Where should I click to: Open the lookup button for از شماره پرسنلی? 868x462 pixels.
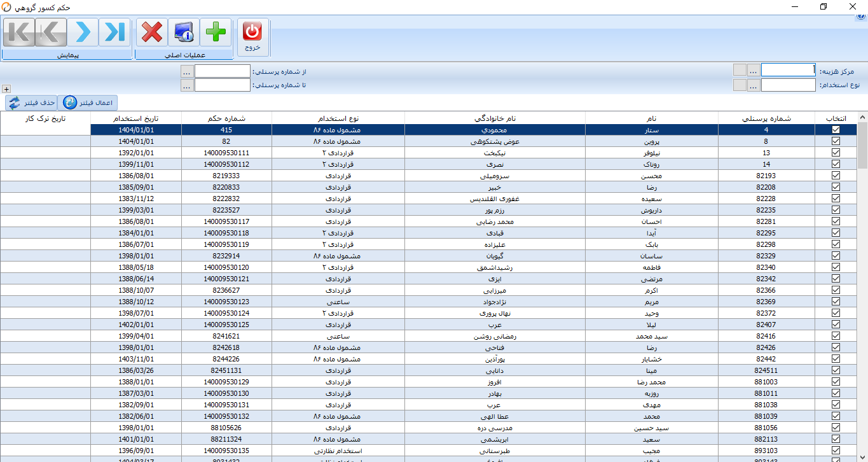187,71
